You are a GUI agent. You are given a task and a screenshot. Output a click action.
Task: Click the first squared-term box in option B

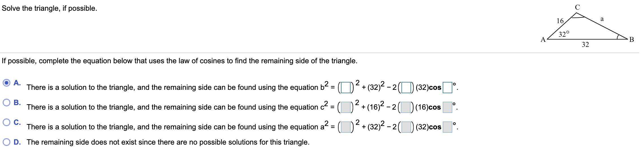pyautogui.click(x=345, y=107)
